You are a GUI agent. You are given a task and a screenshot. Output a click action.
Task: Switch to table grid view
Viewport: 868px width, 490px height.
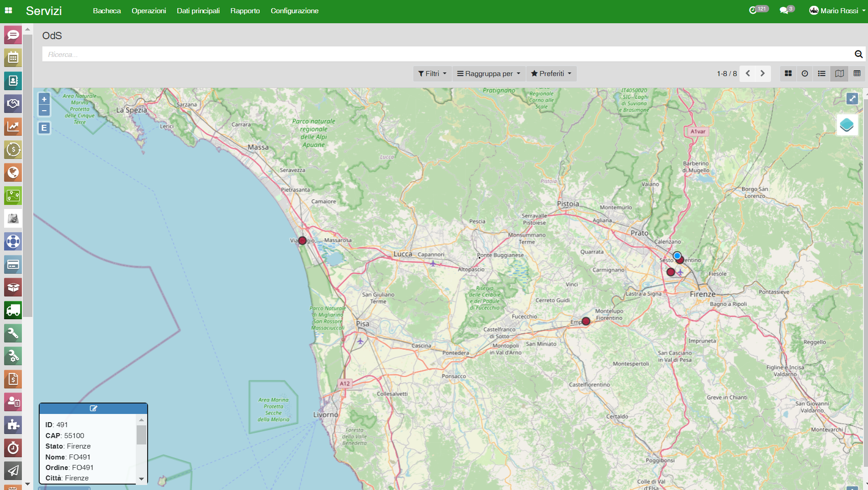(857, 73)
